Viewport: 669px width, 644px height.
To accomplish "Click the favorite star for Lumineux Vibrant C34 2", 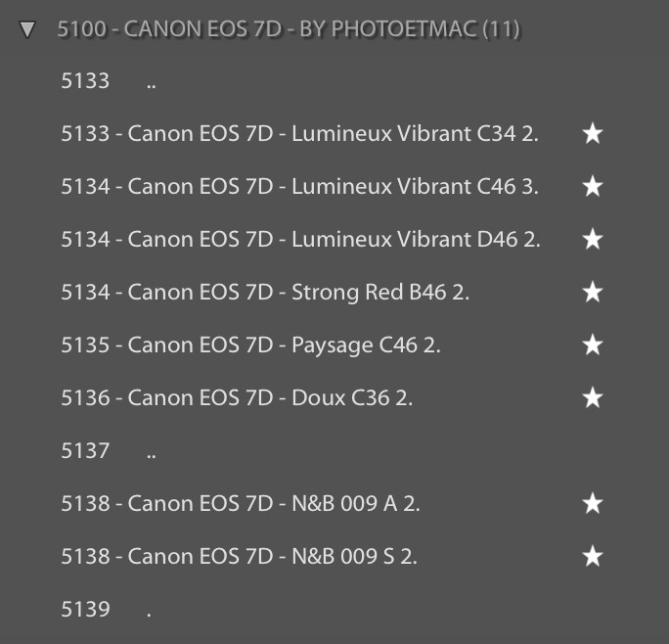I will tap(592, 134).
